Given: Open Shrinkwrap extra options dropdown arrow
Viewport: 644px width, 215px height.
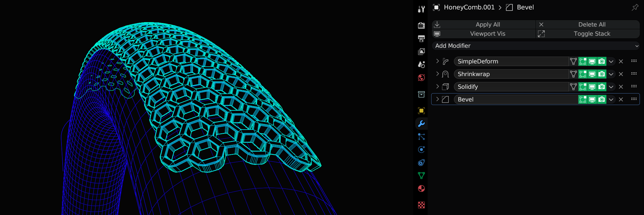Looking at the screenshot, I should click(x=611, y=74).
